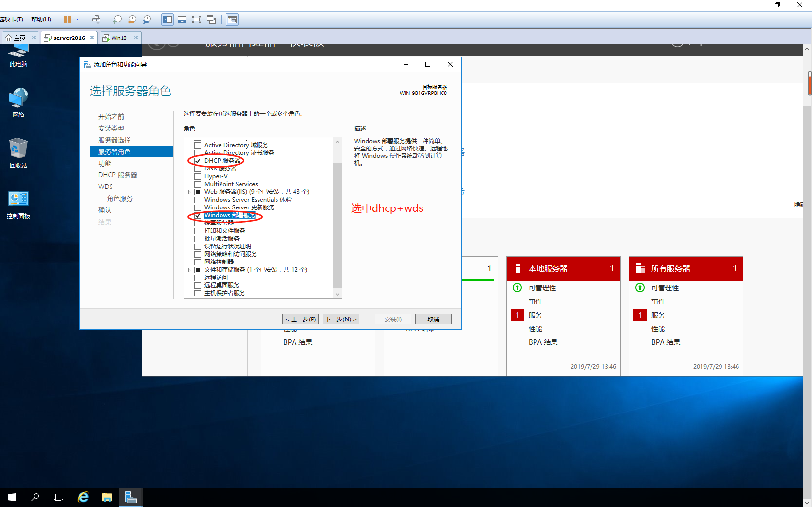The width and height of the screenshot is (812, 507).
Task: Go to the 安装类型 wizard step
Action: coord(111,129)
